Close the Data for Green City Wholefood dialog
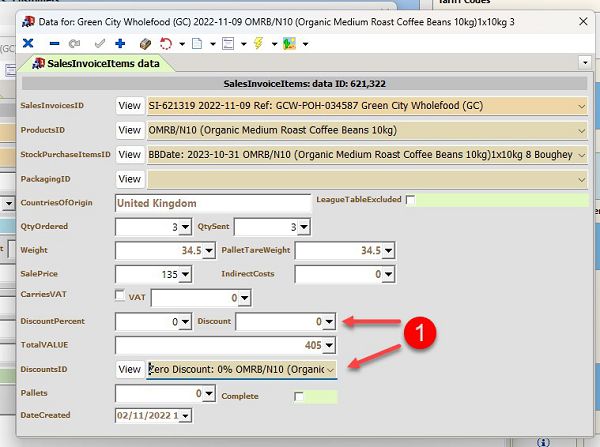Image resolution: width=600 pixels, height=447 pixels. click(x=583, y=21)
